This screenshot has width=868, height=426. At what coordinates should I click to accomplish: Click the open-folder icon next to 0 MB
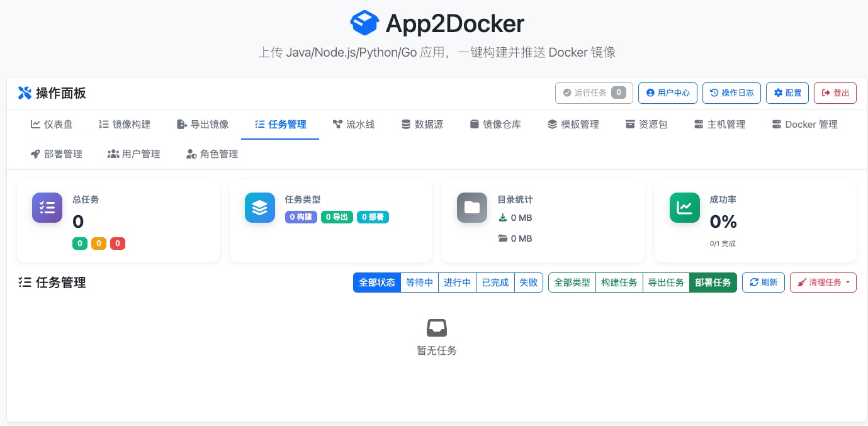[502, 238]
